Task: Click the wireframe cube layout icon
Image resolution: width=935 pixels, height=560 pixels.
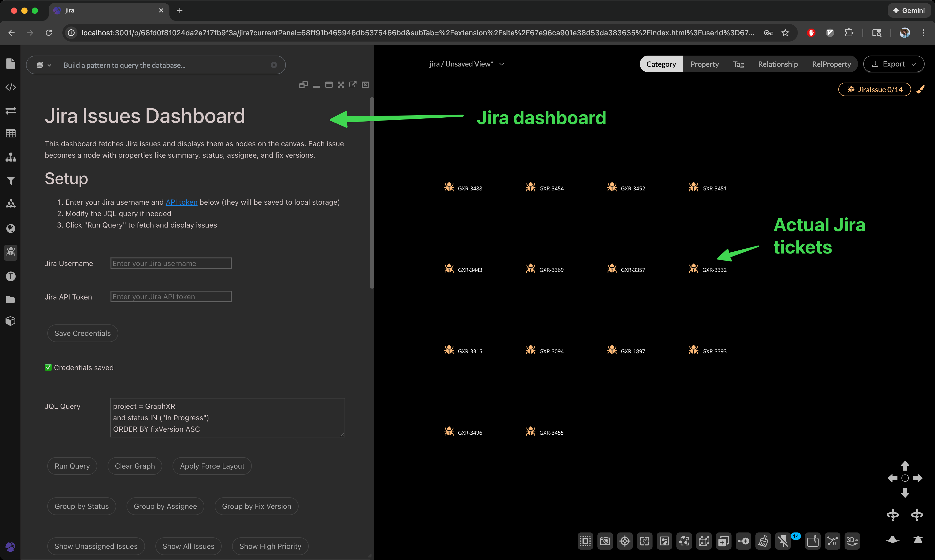Action: coord(704,541)
